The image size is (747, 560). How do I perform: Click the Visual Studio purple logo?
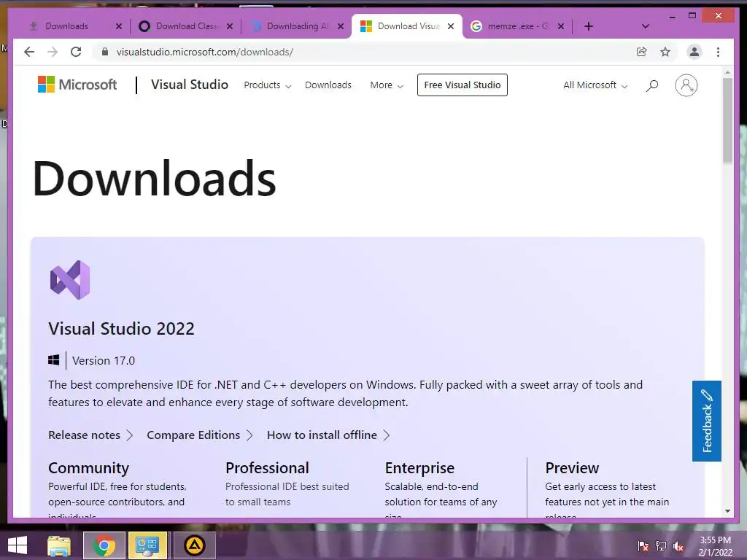point(70,280)
